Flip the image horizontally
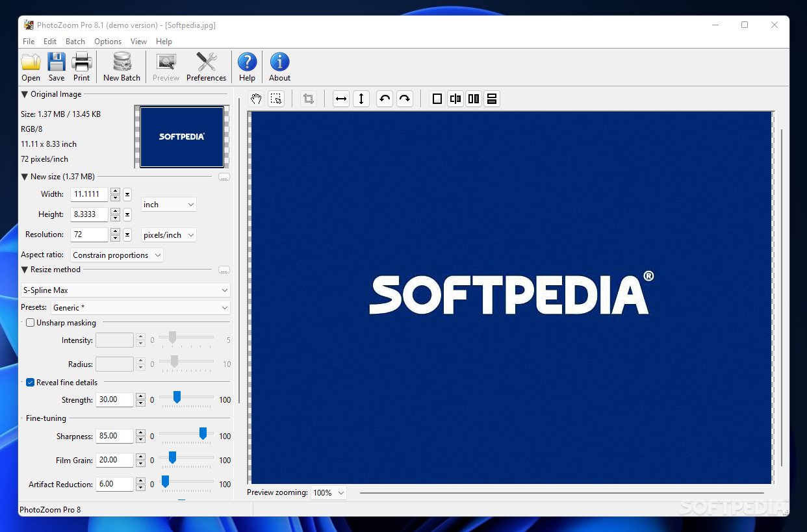The height and width of the screenshot is (532, 807). [341, 99]
